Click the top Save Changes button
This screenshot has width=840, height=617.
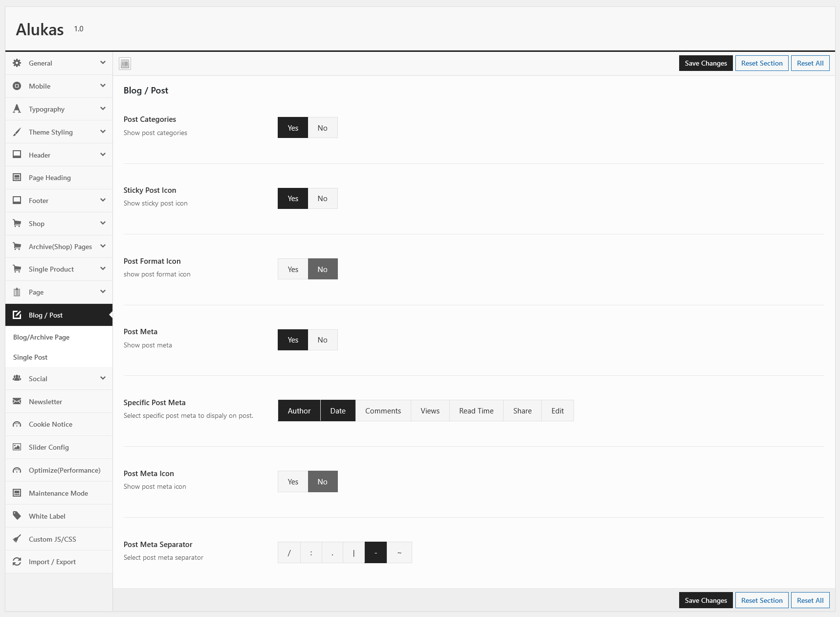point(706,63)
